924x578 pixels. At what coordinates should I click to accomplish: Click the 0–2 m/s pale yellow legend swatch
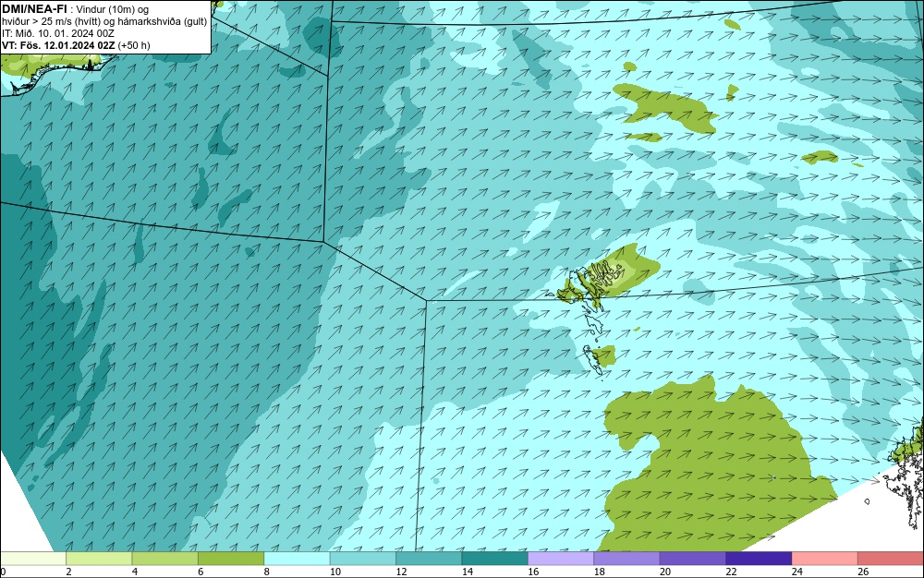[x=33, y=559]
